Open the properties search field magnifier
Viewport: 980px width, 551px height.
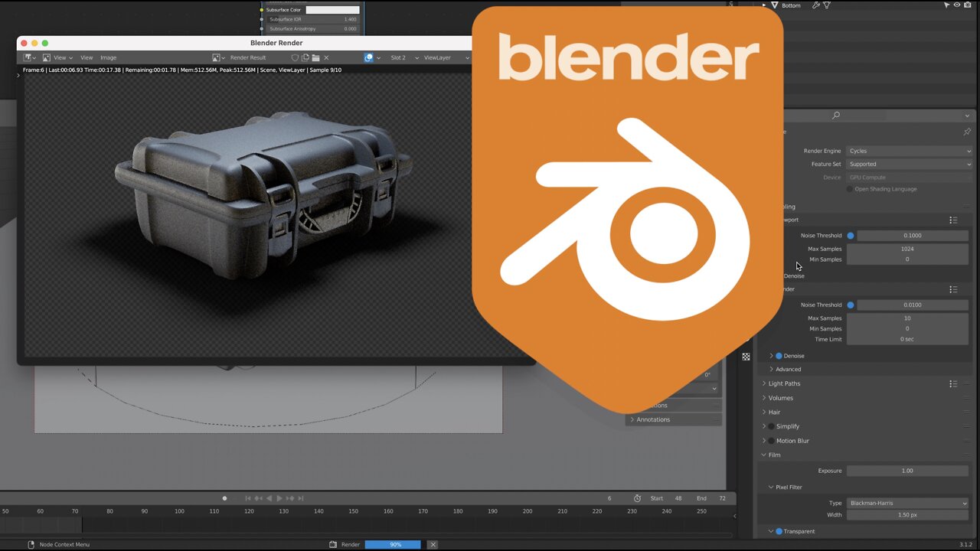coord(836,116)
